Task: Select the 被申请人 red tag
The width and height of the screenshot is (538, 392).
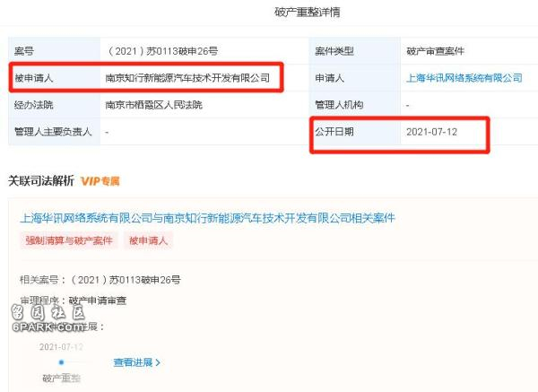Action: pos(148,240)
